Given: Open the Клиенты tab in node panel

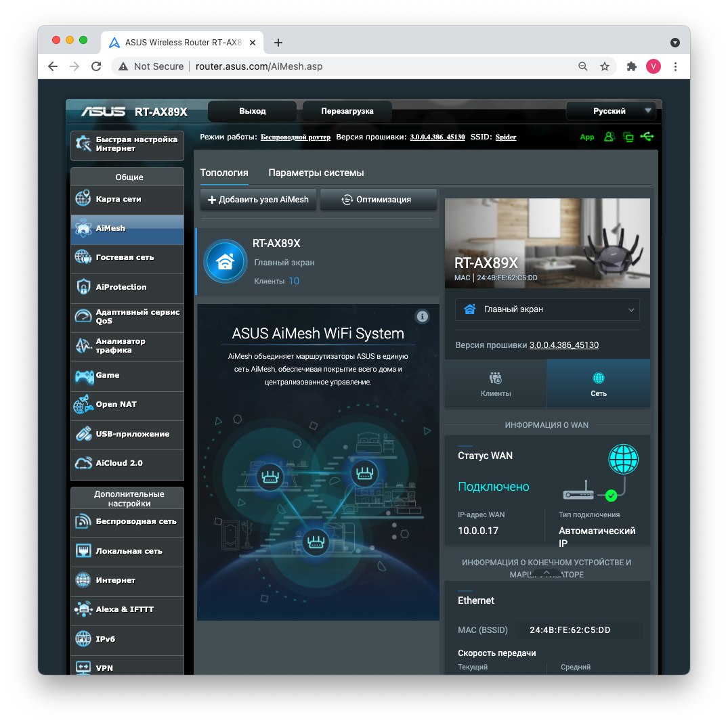Looking at the screenshot, I should tap(496, 385).
